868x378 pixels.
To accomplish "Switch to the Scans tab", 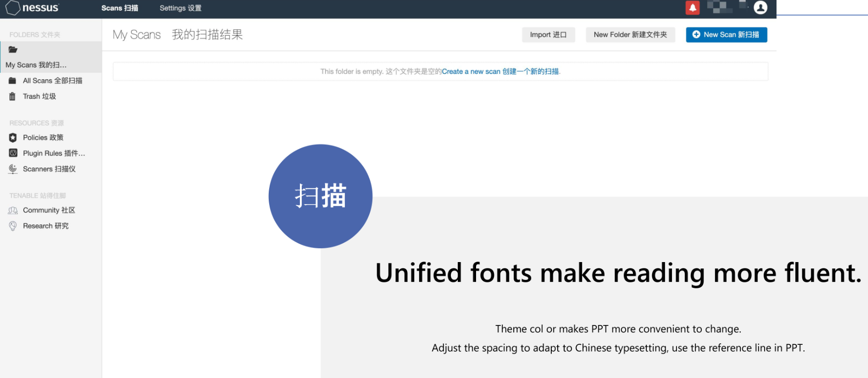I will pos(119,8).
